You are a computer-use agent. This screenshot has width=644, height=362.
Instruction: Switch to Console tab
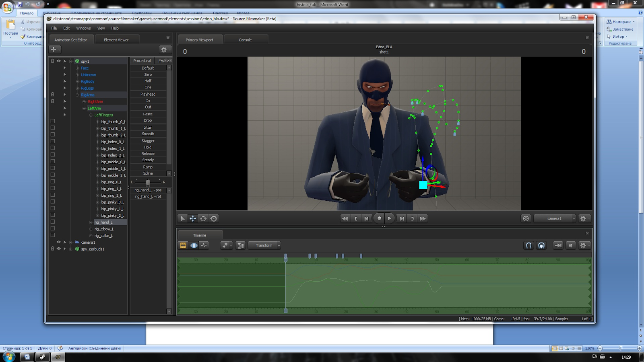click(245, 40)
